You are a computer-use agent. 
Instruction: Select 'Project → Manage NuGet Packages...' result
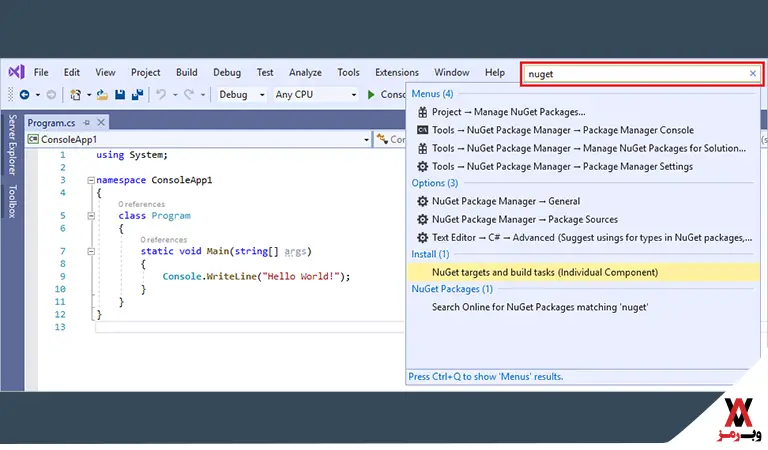coord(583,112)
